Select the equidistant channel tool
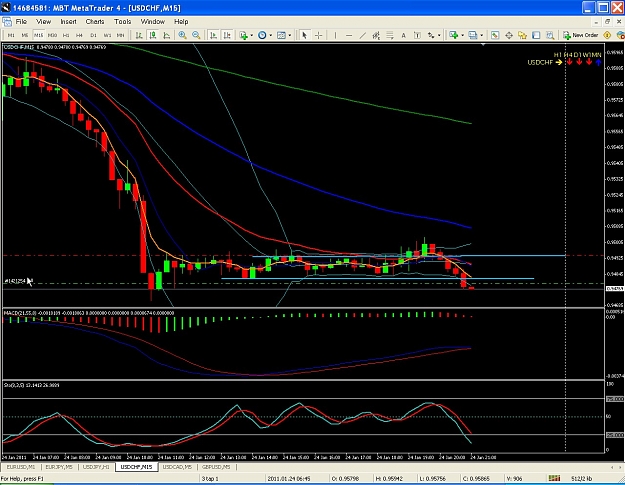This screenshot has height=485, width=625. pos(376,35)
